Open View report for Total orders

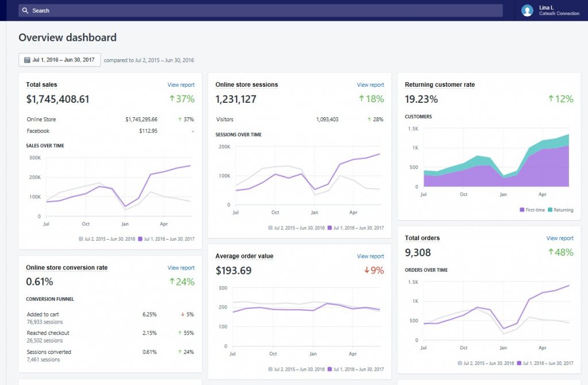click(x=560, y=238)
